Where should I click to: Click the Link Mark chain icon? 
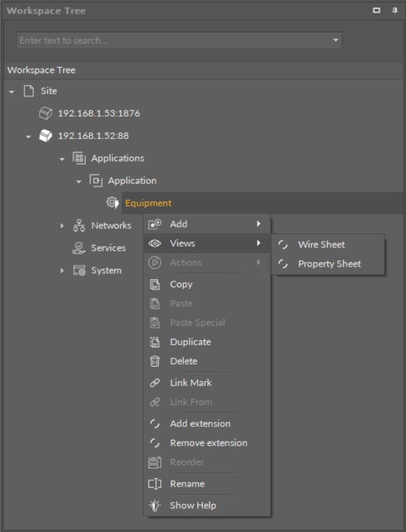[x=154, y=383]
